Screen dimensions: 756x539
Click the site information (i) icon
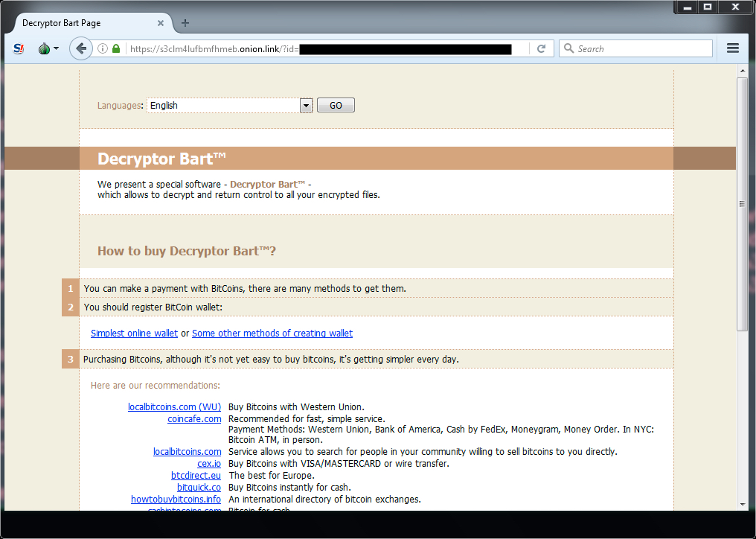pyautogui.click(x=103, y=48)
